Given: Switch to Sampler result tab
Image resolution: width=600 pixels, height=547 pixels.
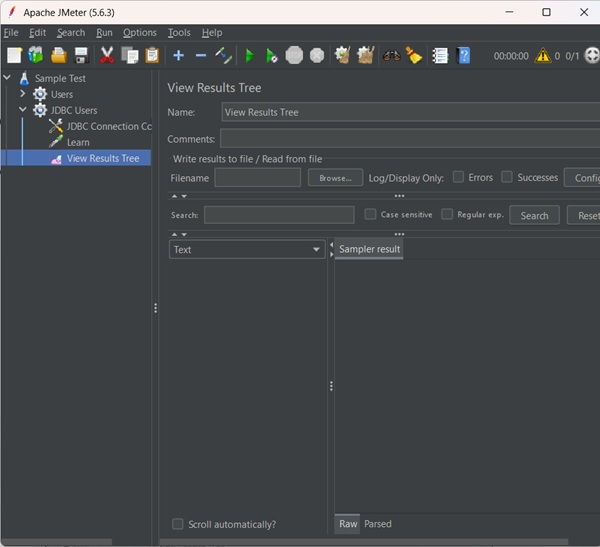Looking at the screenshot, I should pos(369,249).
